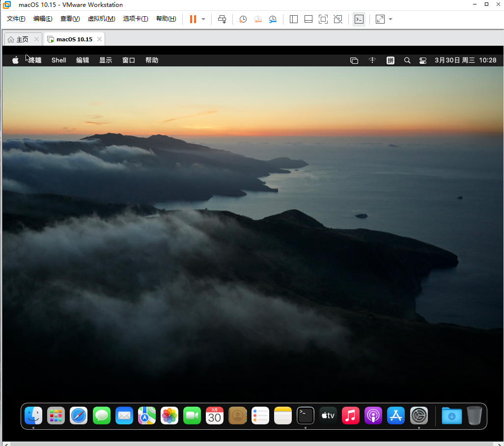Switch to Unity mode icon
Viewport: 504px width, 446px height.
(338, 19)
